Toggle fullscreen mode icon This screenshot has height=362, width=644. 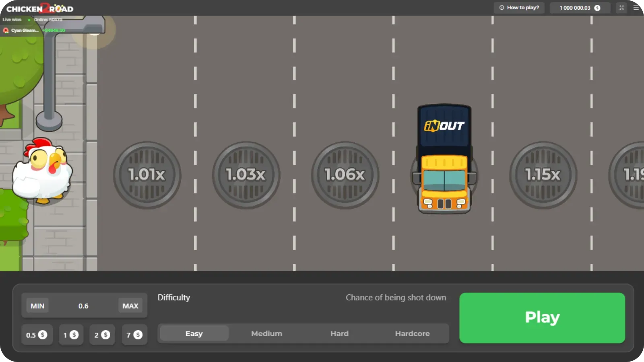click(621, 8)
